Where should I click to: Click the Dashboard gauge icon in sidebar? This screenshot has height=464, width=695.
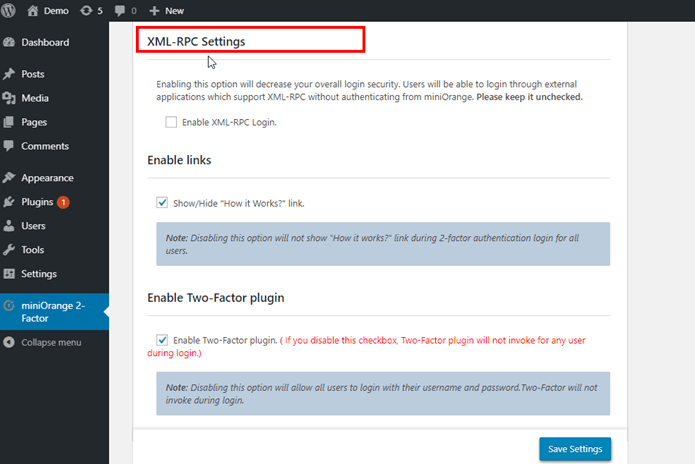tap(9, 42)
